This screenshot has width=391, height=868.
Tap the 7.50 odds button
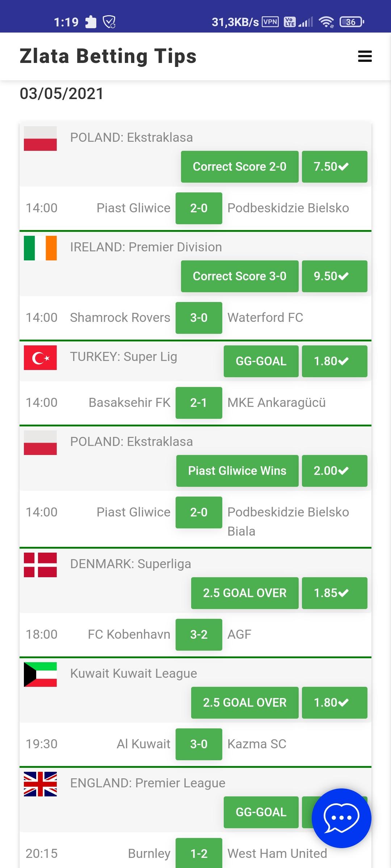pyautogui.click(x=335, y=167)
